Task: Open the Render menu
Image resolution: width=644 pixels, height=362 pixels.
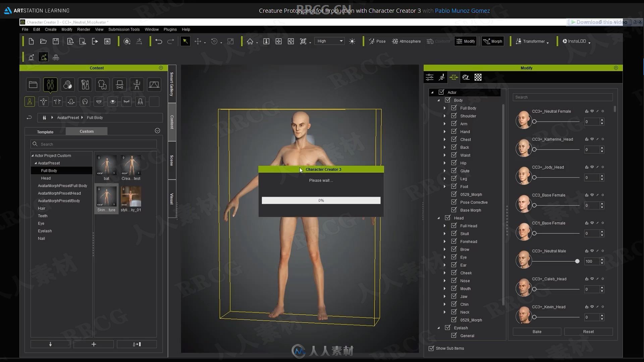Action: (84, 29)
